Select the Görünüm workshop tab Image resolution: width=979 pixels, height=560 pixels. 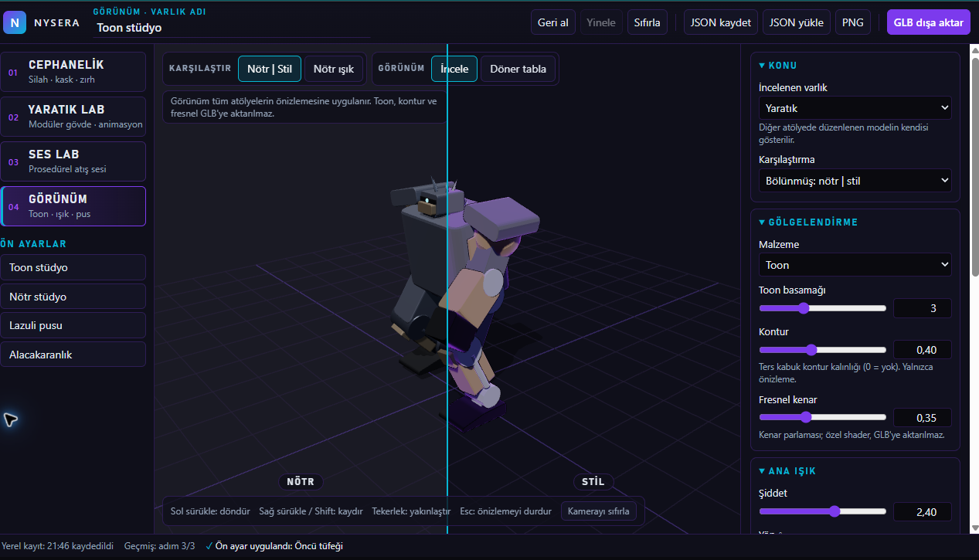tap(73, 206)
